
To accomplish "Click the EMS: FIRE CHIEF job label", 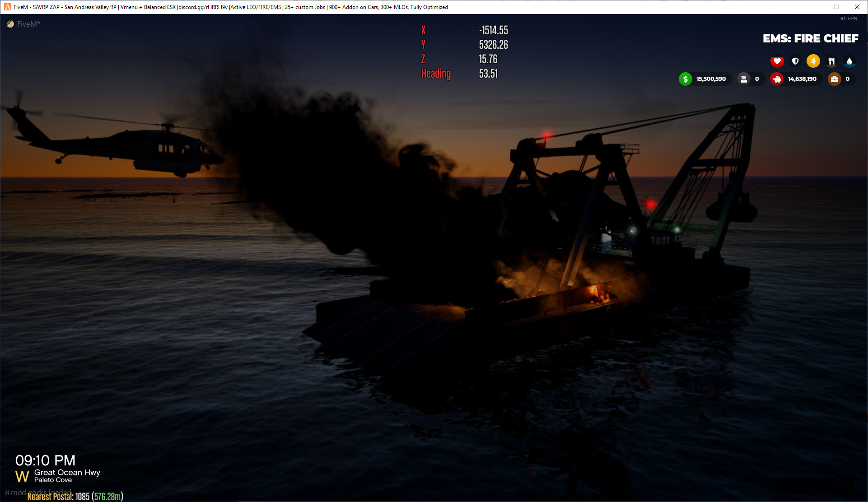I will (x=811, y=39).
